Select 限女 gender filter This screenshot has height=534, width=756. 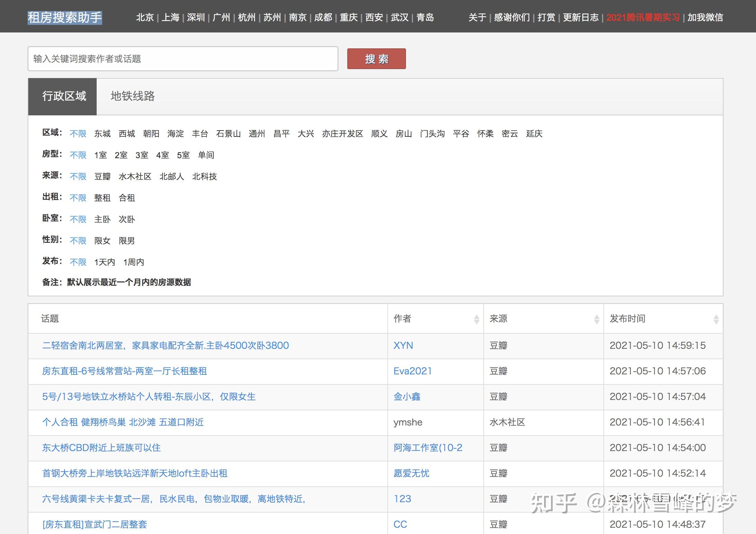[x=102, y=241]
